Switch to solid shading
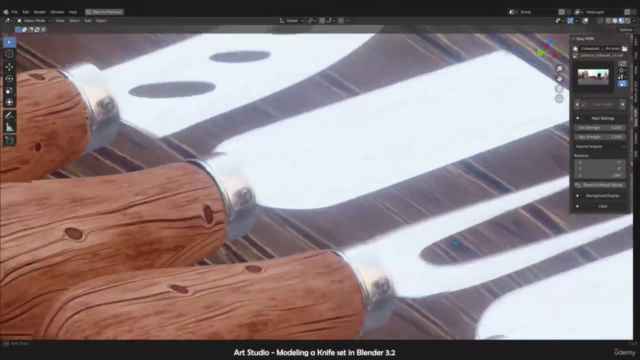The width and height of the screenshot is (640, 360). pos(615,20)
